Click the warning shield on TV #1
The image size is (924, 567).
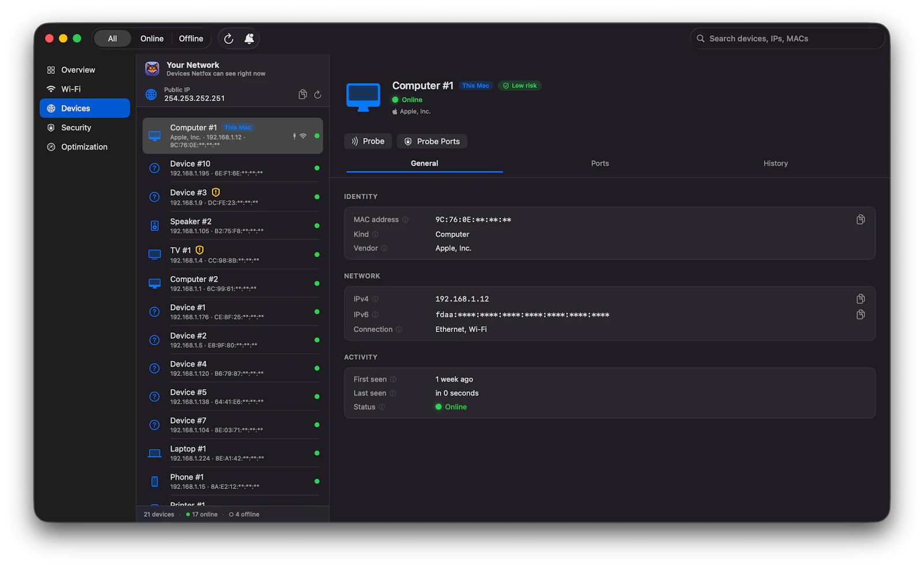point(200,250)
